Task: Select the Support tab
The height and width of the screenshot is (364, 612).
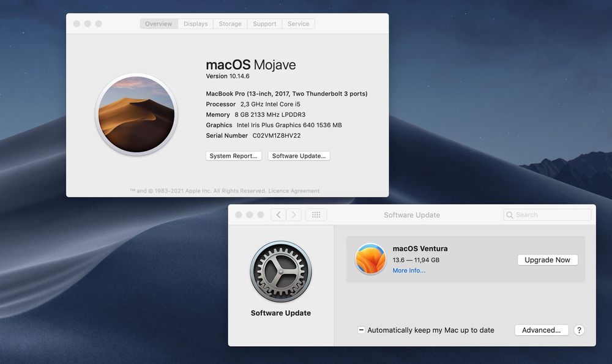Action: [264, 24]
